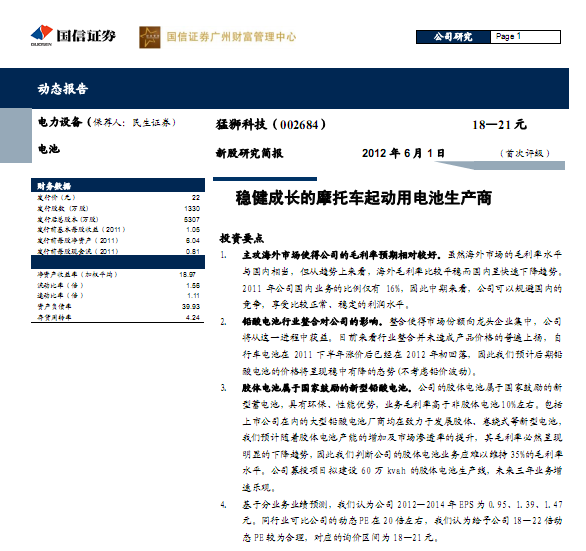This screenshot has width=586, height=551.
Task: Click the value 1330 in the table
Action: (192, 208)
